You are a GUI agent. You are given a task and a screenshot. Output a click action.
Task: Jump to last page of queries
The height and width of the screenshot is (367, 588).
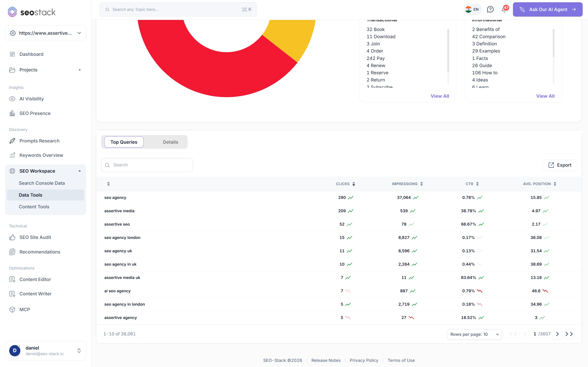click(569, 334)
